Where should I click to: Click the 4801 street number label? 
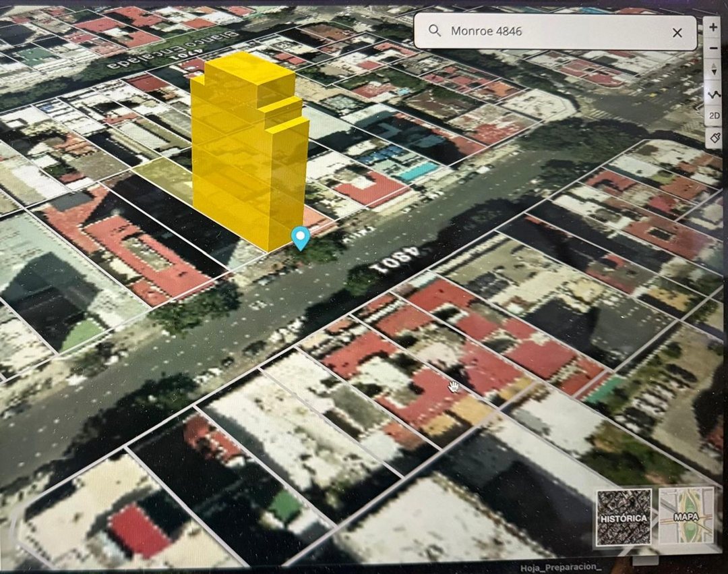[x=394, y=259]
